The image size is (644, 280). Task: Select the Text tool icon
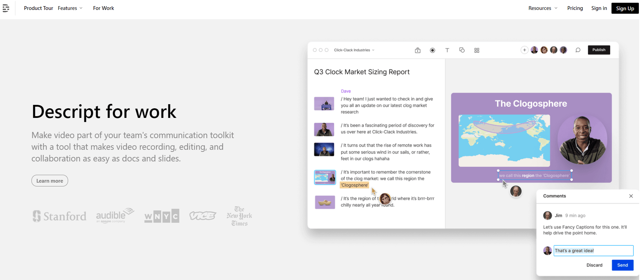pyautogui.click(x=447, y=50)
